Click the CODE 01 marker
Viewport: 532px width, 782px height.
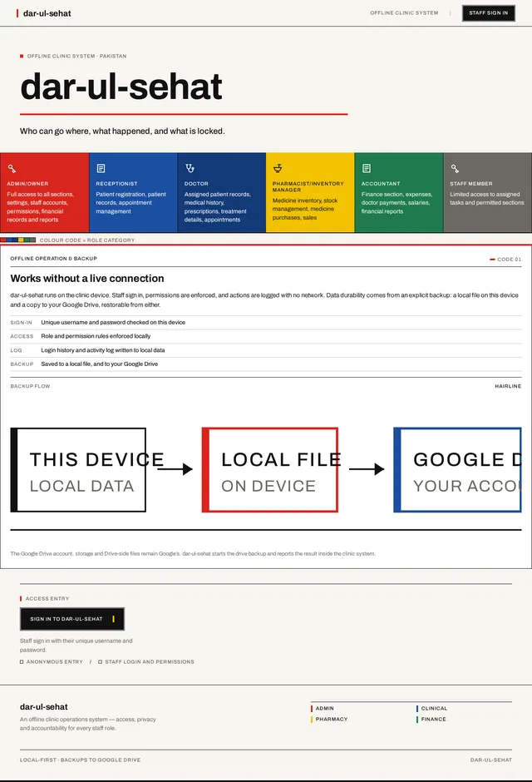[x=505, y=260]
